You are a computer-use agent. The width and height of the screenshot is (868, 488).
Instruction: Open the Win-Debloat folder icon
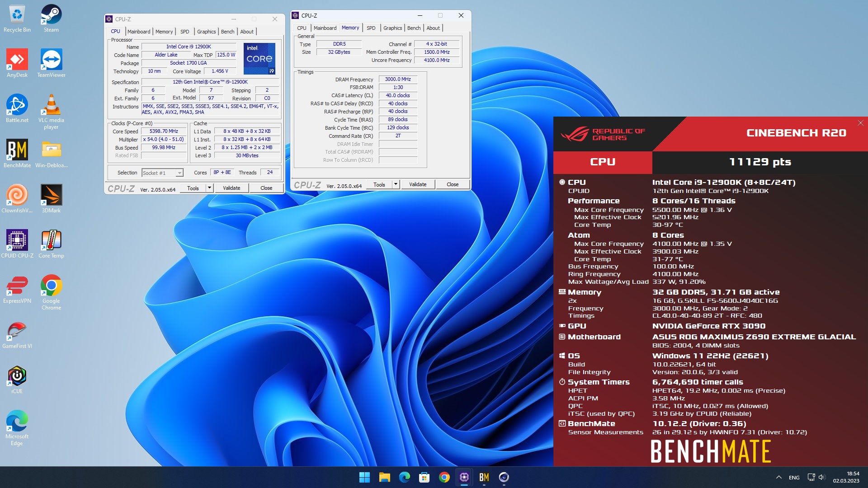pyautogui.click(x=51, y=154)
